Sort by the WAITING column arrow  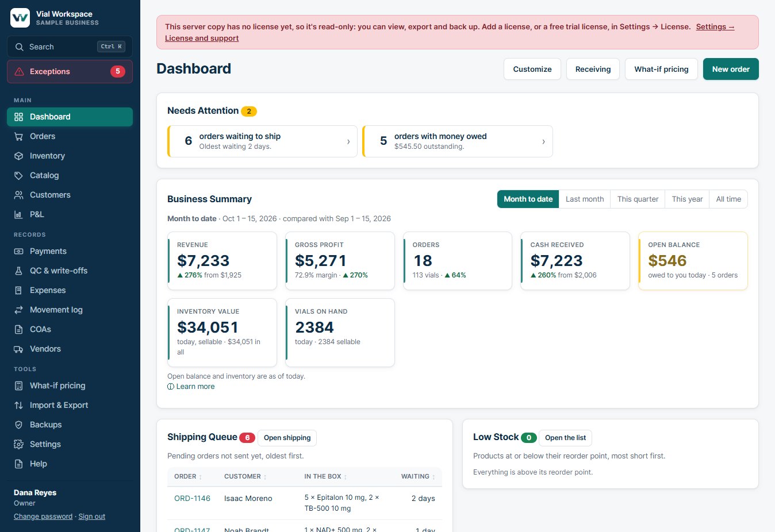click(433, 477)
